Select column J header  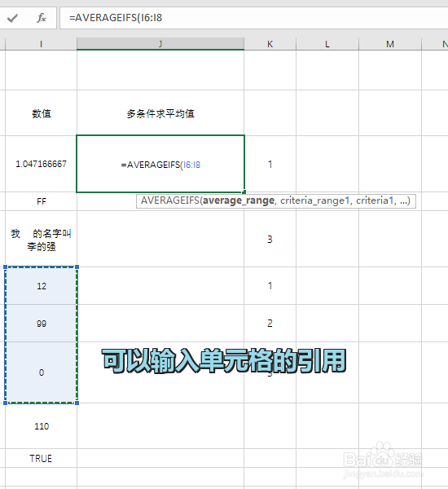pyautogui.click(x=160, y=44)
